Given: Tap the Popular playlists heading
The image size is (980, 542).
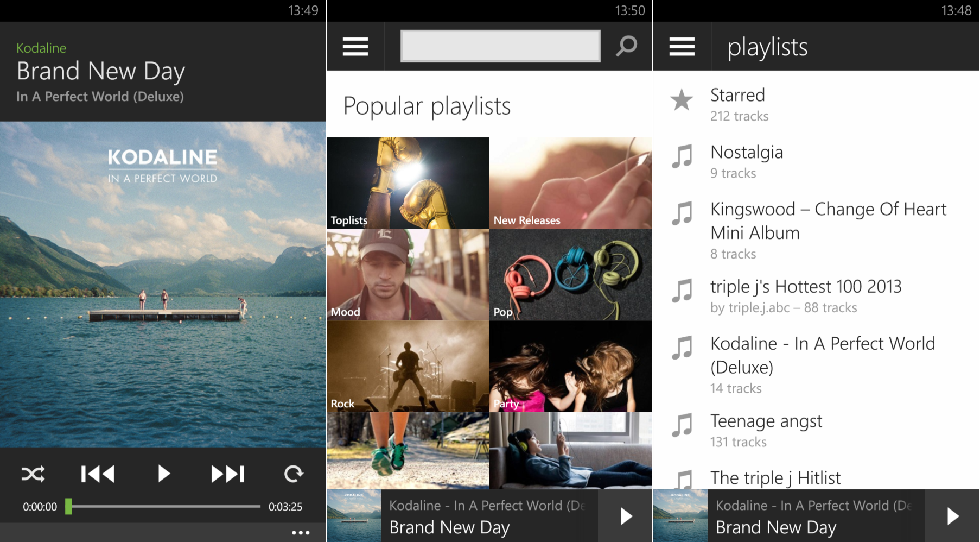Looking at the screenshot, I should tap(427, 106).
